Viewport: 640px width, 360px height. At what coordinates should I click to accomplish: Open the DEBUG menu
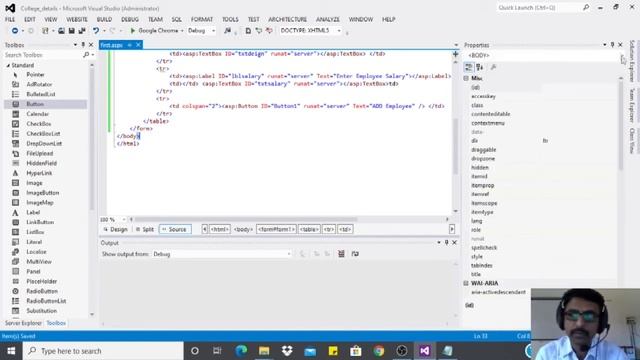click(130, 19)
